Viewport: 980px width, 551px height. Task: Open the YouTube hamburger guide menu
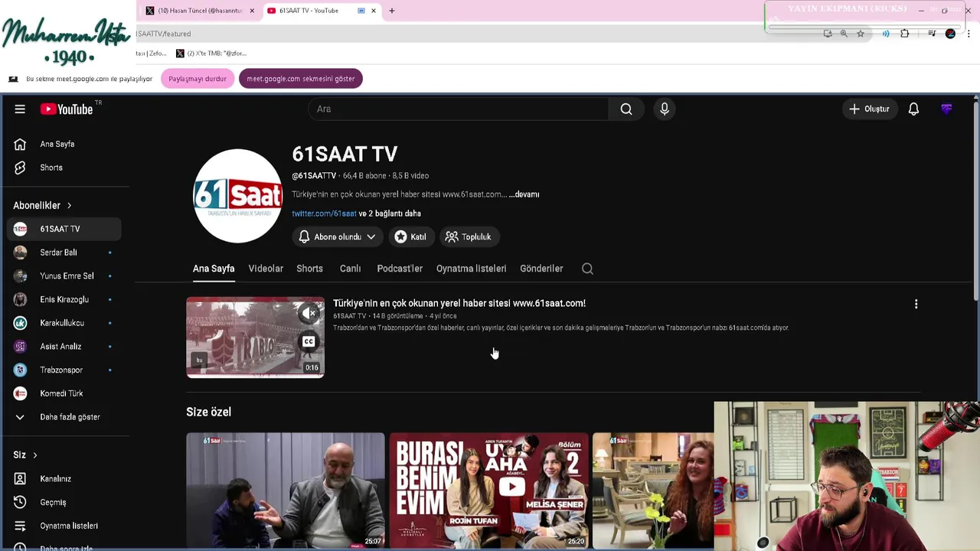(20, 109)
